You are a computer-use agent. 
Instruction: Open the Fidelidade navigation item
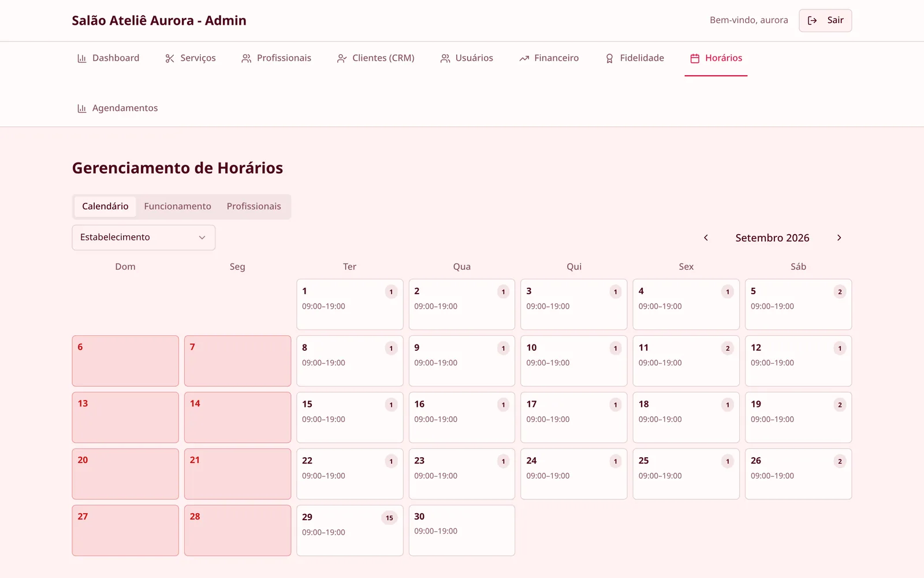click(635, 58)
